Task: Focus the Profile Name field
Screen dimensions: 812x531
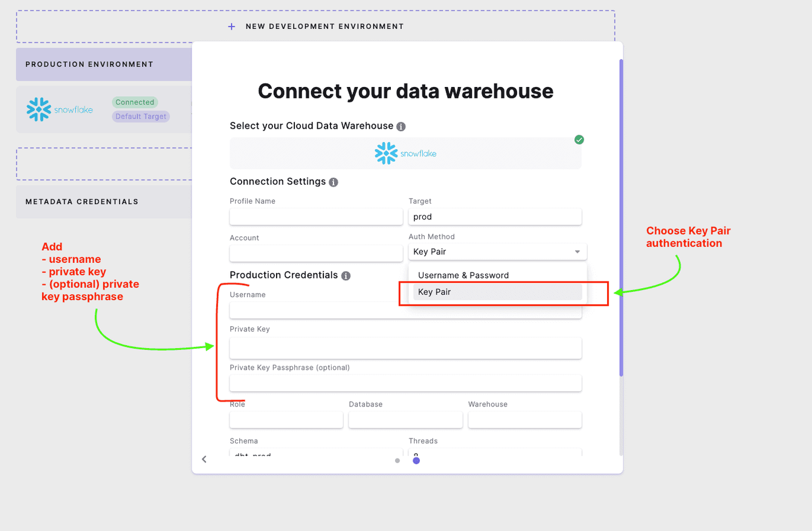Action: (316, 217)
